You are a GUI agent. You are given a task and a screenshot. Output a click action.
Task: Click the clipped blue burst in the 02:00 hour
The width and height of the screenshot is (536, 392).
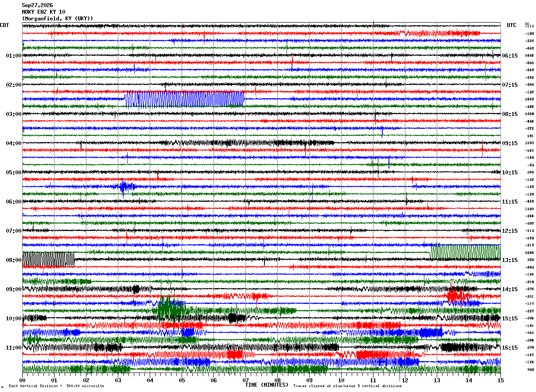point(185,99)
